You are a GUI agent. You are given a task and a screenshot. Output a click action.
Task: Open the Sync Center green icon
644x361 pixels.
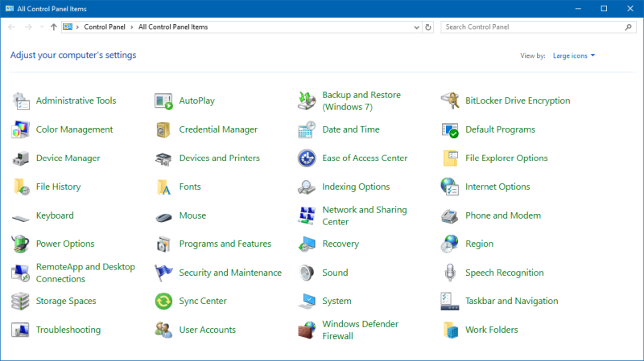163,302
